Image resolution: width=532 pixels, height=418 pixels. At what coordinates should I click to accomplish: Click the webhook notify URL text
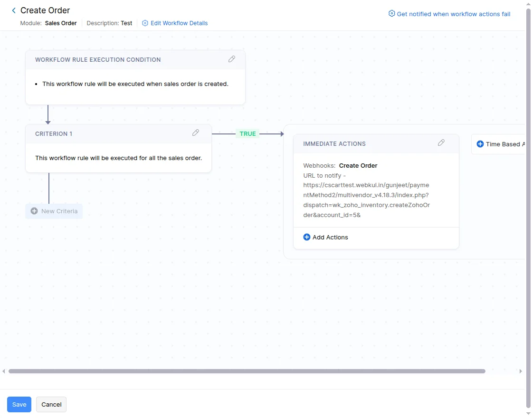pyautogui.click(x=366, y=200)
